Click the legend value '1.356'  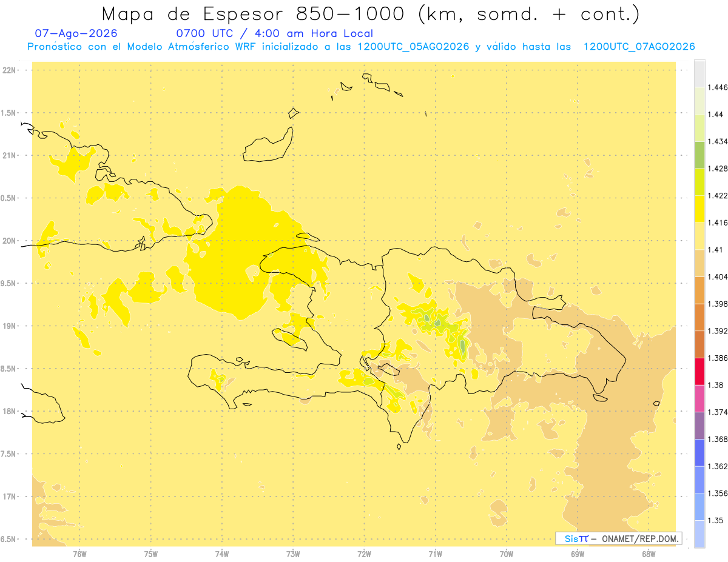[x=719, y=493]
